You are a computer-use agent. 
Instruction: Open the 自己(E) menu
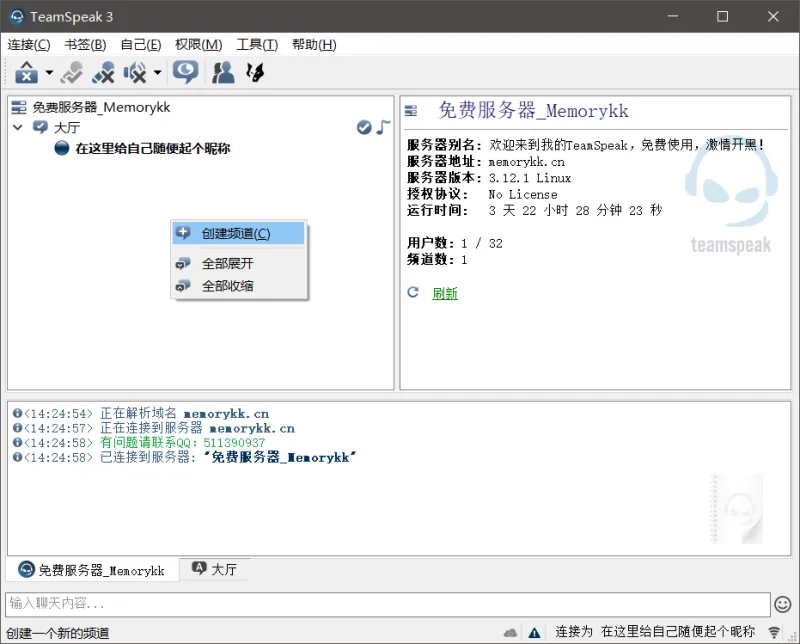click(x=141, y=45)
